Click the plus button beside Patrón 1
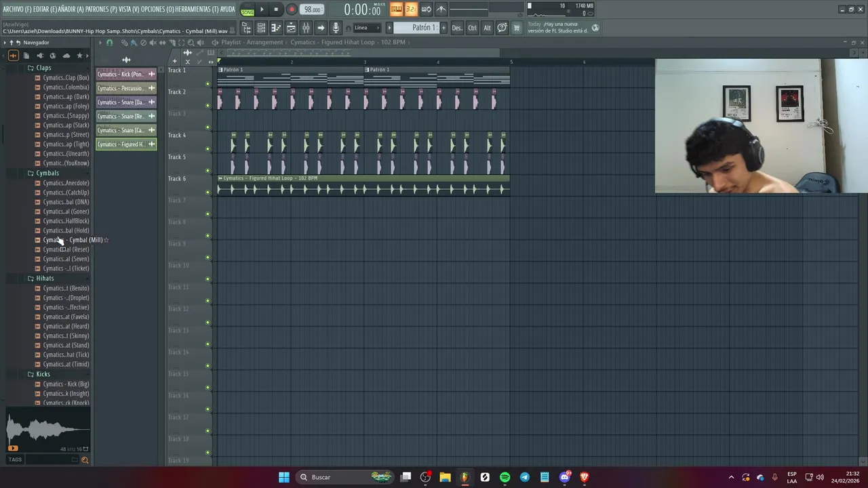 443,28
